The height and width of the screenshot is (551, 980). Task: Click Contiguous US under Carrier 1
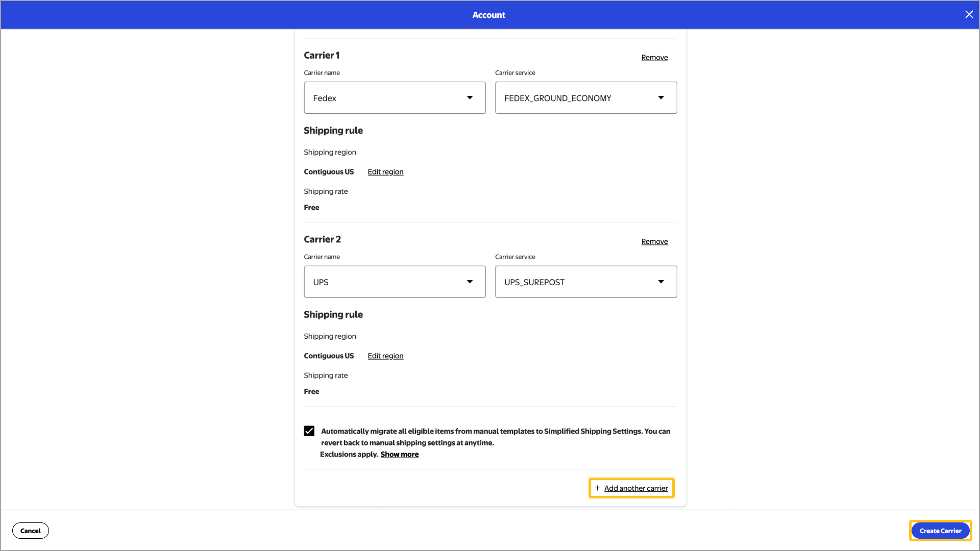coord(329,172)
